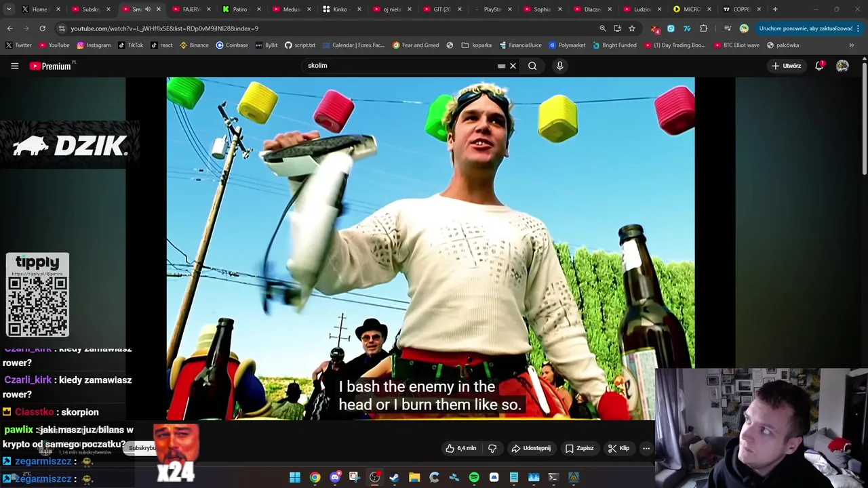Click the browser address bar URL
868x488 pixels.
[164, 28]
